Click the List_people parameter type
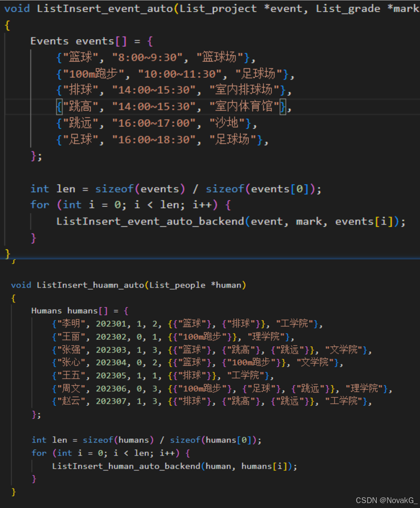Viewport: 420px width, 508px height. coord(177,285)
